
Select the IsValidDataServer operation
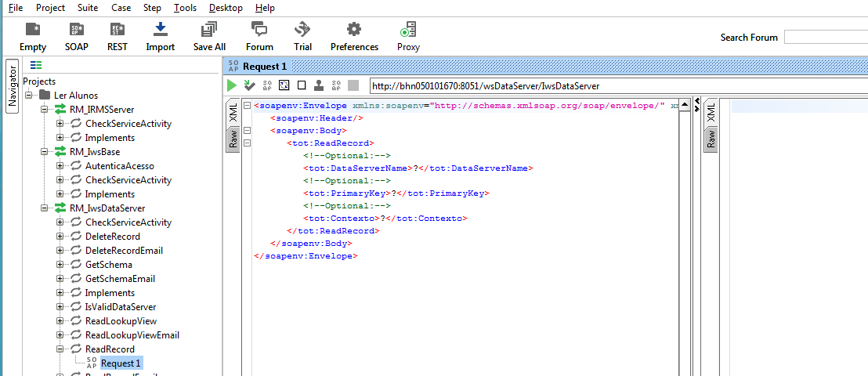121,307
